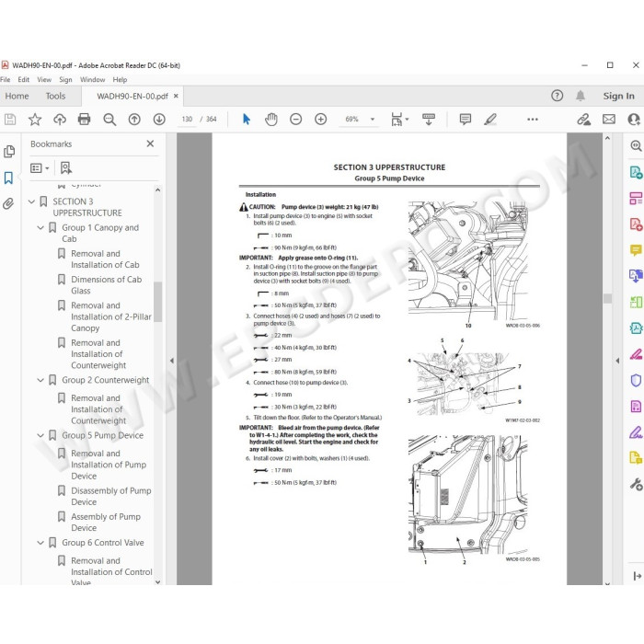644x644 pixels.
Task: Click bookmarks scroll down arrow
Action: pyautogui.click(x=157, y=581)
